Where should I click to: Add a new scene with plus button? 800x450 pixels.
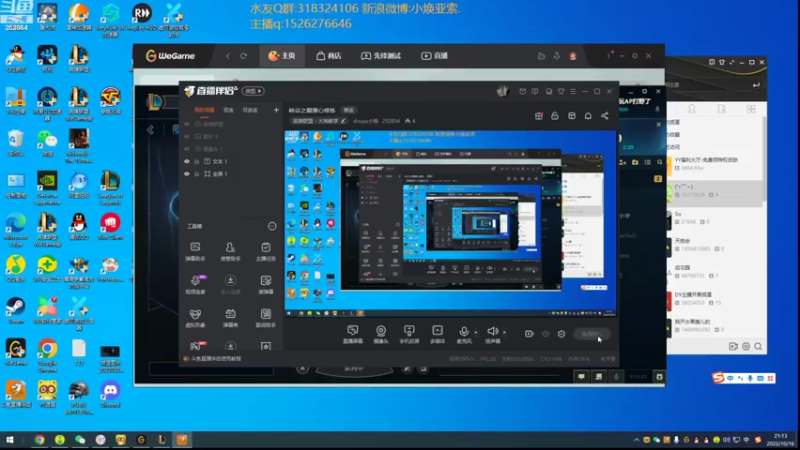[276, 110]
